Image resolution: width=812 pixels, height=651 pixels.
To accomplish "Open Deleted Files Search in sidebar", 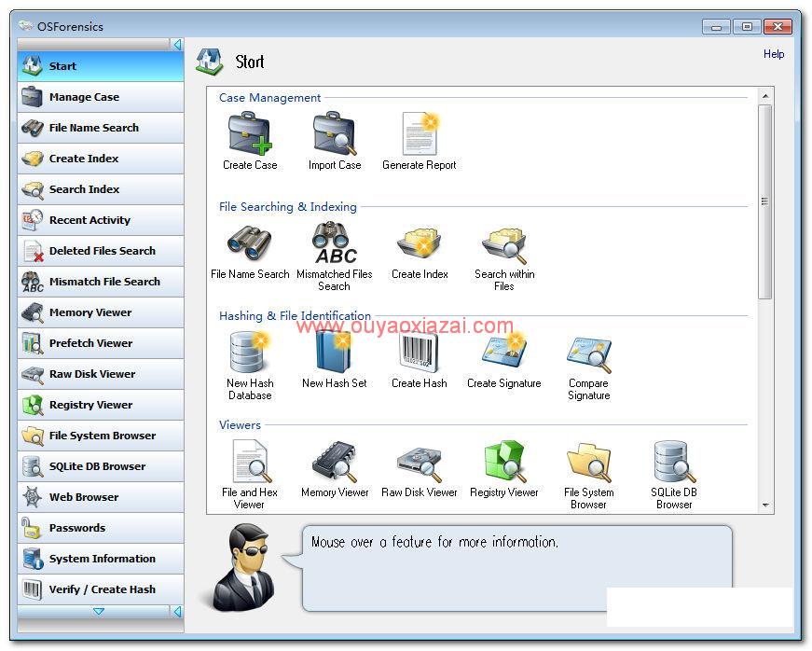I will click(x=101, y=251).
